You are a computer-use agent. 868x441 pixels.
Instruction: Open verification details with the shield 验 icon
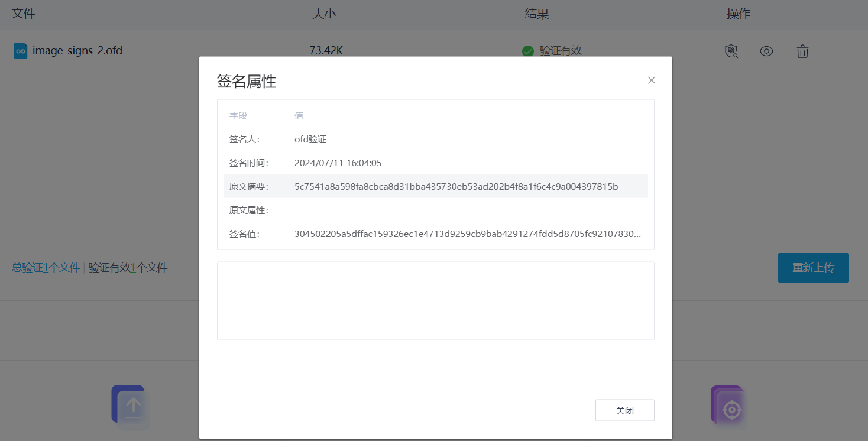point(731,51)
